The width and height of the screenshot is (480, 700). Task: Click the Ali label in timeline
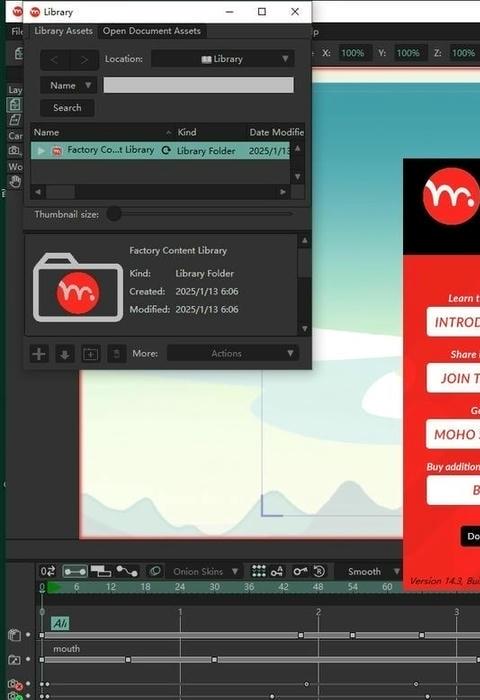pyautogui.click(x=60, y=623)
